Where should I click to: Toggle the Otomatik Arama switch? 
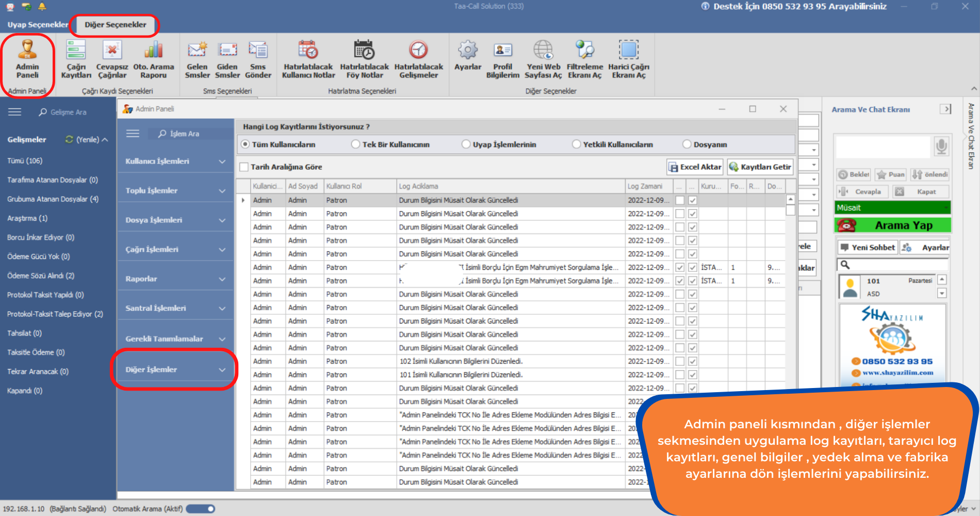pos(201,509)
